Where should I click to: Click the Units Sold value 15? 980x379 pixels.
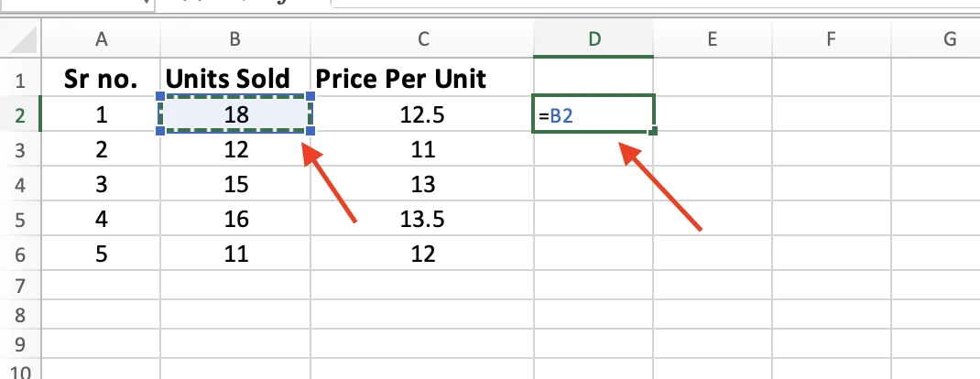pos(235,184)
